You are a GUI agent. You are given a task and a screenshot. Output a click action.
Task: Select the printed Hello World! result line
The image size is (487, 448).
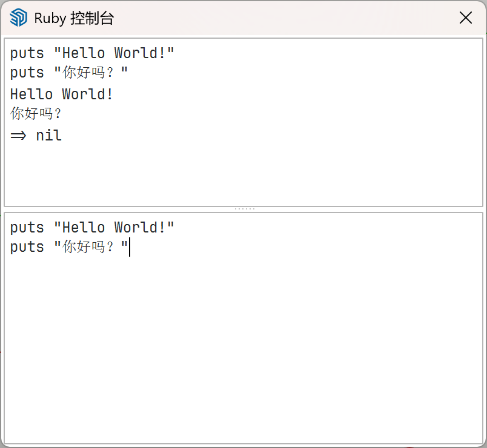(x=62, y=94)
